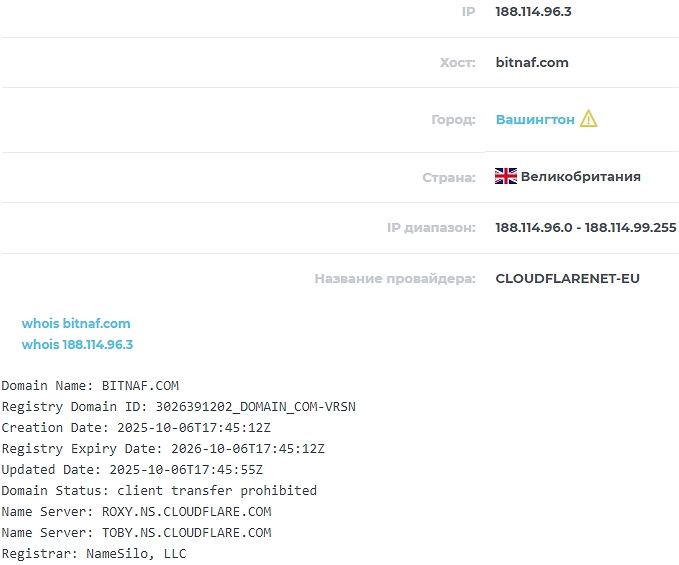This screenshot has height=565, width=679.
Task: Click the Domain Status line
Action: coord(159,491)
